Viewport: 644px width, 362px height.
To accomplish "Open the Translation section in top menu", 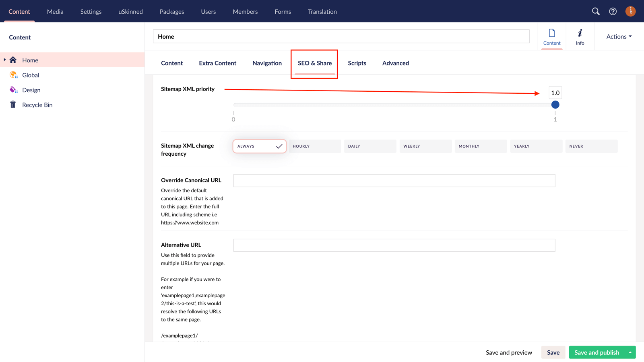I will pyautogui.click(x=322, y=11).
